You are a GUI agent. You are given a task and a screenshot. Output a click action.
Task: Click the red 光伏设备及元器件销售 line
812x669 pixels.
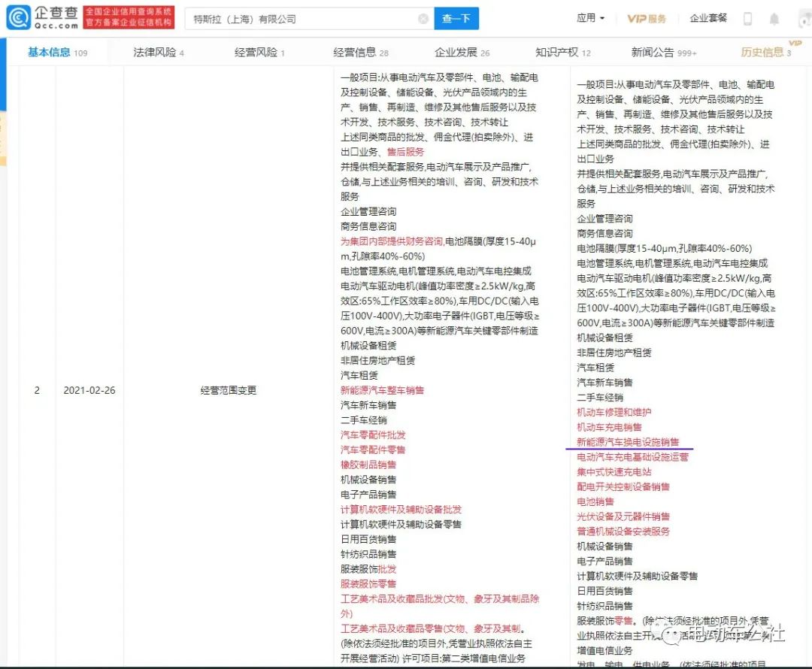[x=623, y=516]
